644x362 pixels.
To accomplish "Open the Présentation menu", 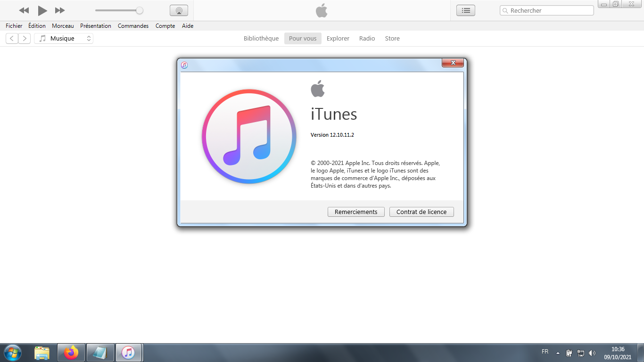I will 96,26.
